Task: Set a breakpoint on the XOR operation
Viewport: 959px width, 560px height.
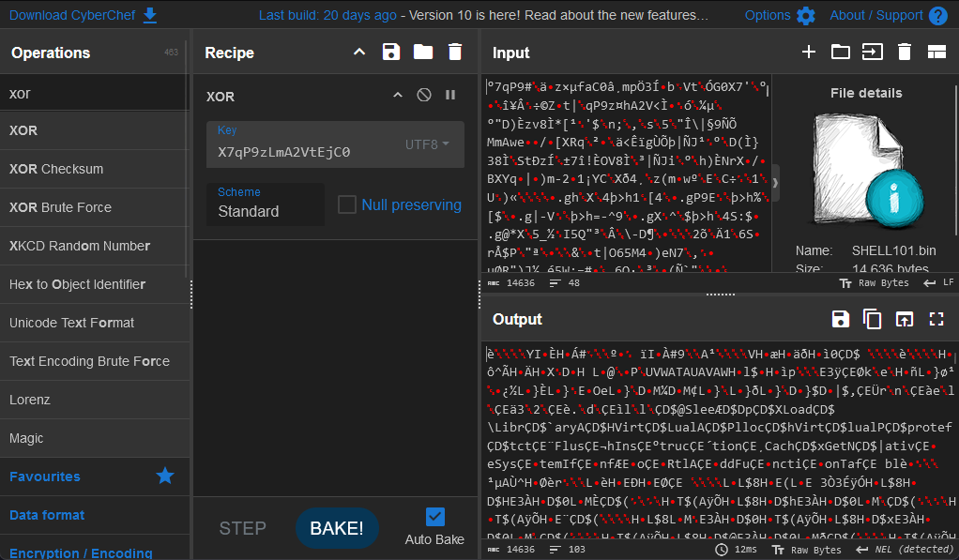Action: click(x=450, y=96)
